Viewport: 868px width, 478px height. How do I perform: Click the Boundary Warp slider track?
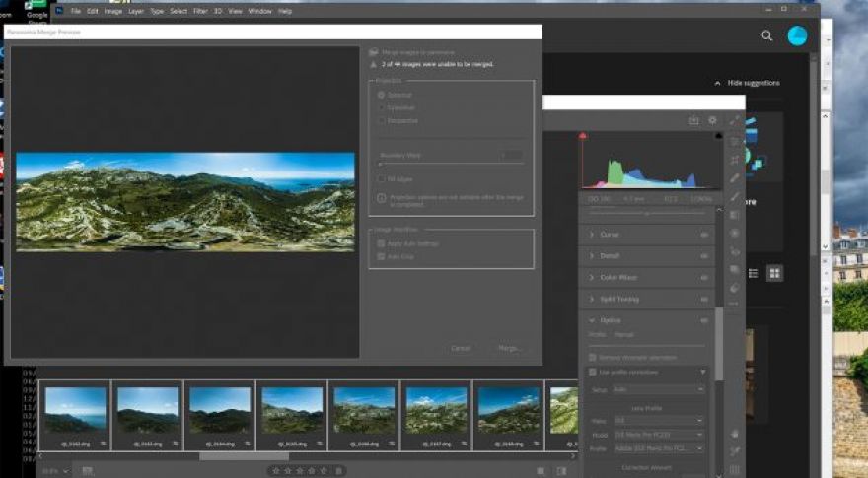coord(451,164)
